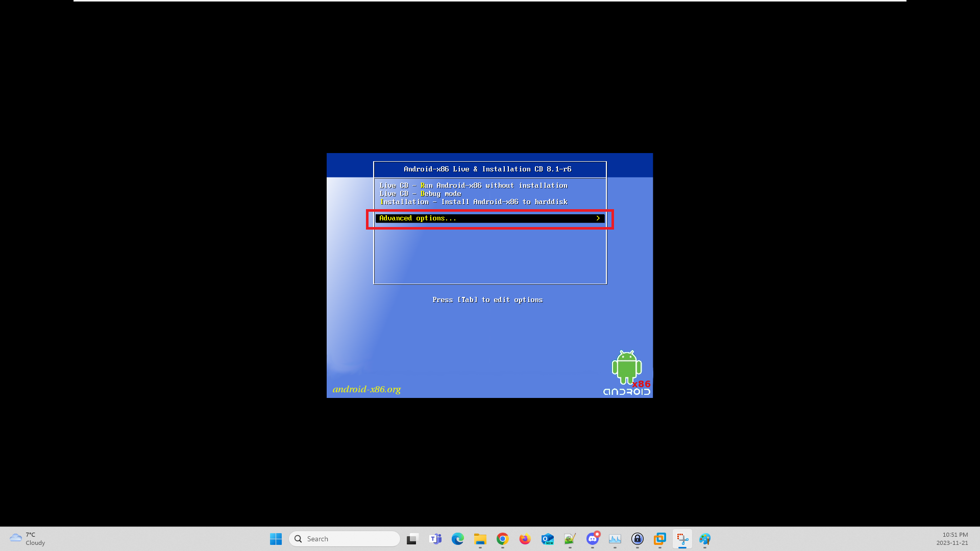The image size is (980, 551).
Task: Click the android-x86.org link text
Action: [366, 389]
